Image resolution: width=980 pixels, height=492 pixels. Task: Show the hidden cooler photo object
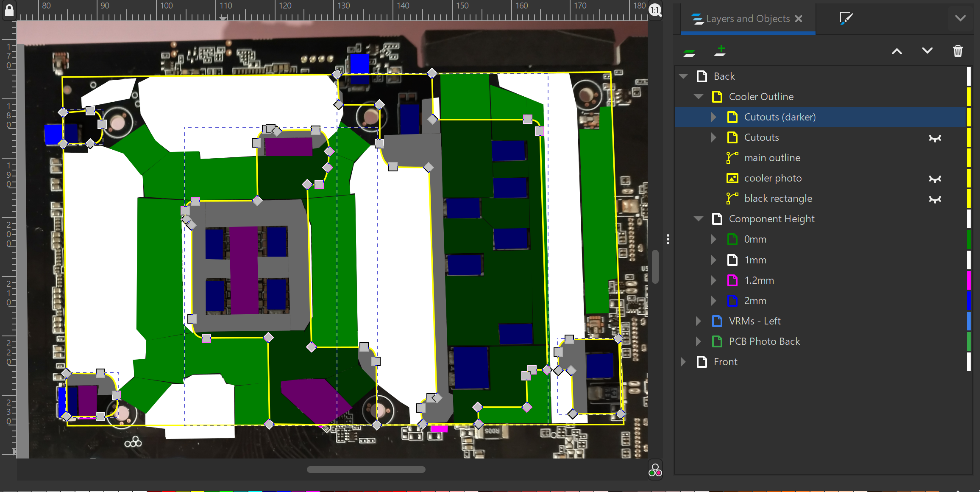[935, 179]
